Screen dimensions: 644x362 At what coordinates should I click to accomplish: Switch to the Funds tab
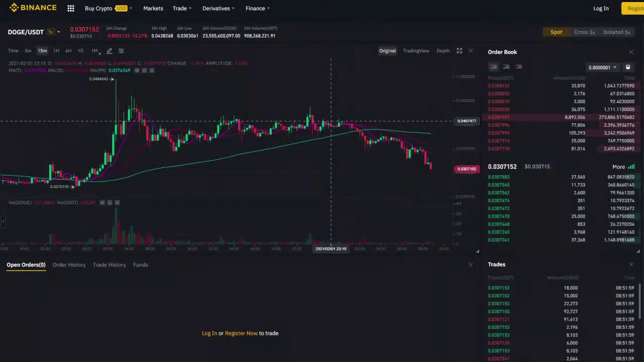tap(140, 265)
